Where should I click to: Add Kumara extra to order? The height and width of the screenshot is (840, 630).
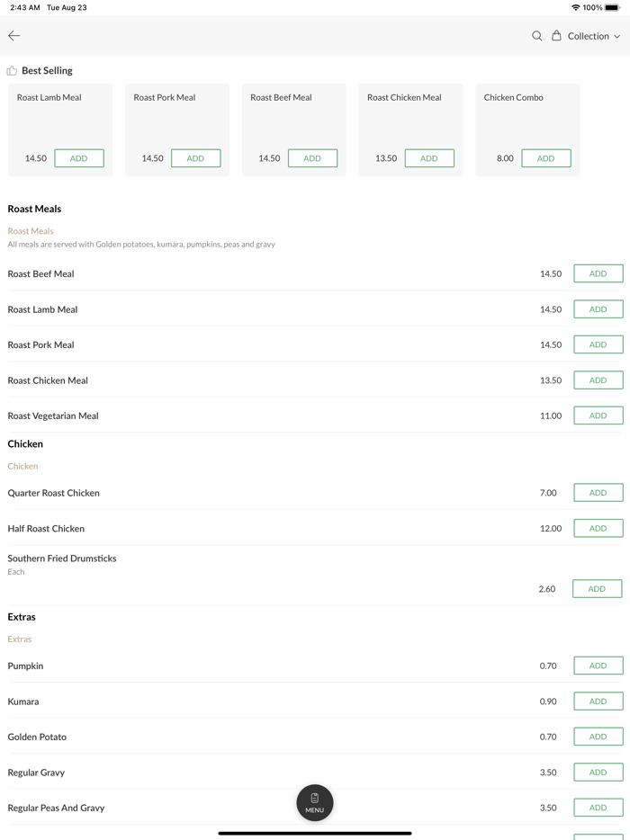pos(598,701)
